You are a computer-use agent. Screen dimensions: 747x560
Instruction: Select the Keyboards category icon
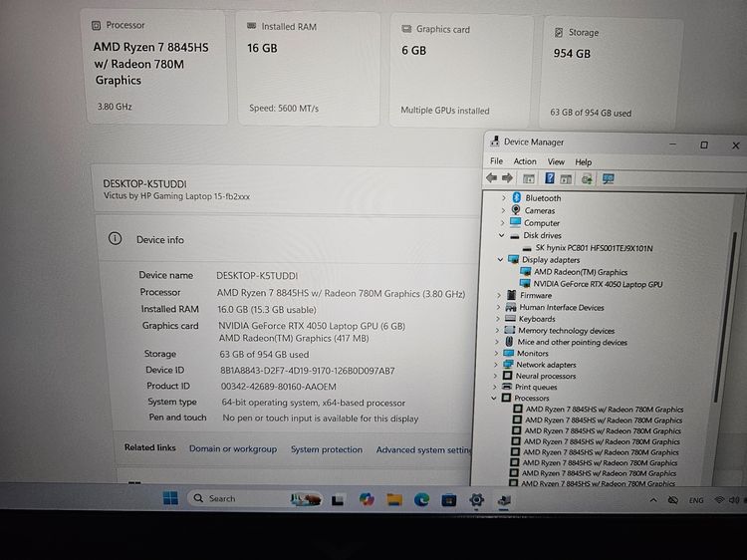[510, 319]
